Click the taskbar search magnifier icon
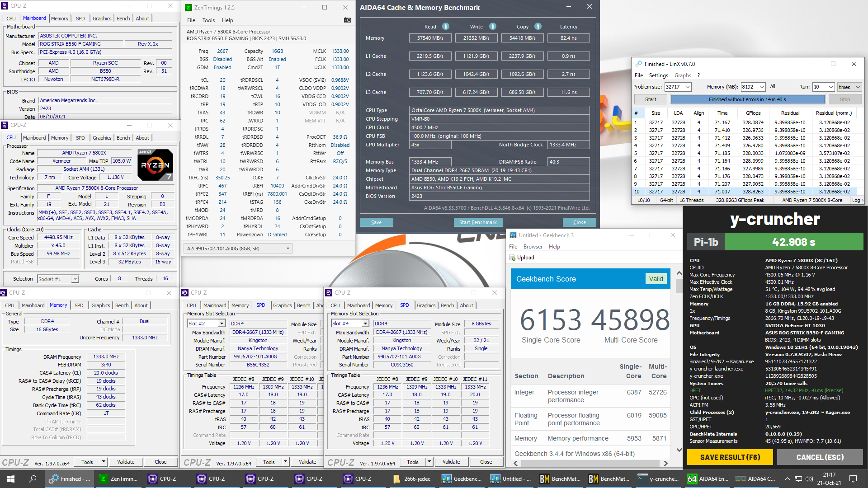The width and height of the screenshot is (868, 488). coord(33,479)
